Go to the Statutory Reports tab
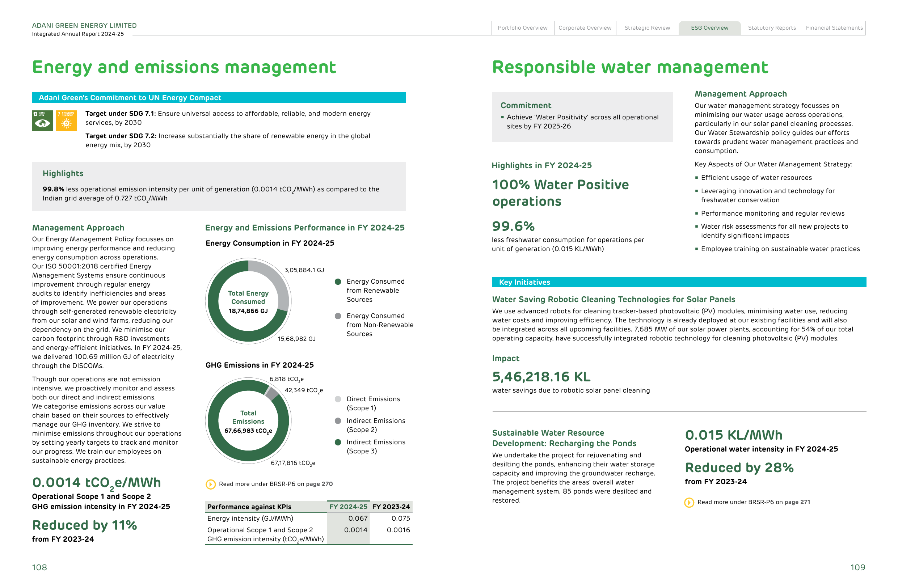The width and height of the screenshot is (898, 588). click(x=772, y=28)
